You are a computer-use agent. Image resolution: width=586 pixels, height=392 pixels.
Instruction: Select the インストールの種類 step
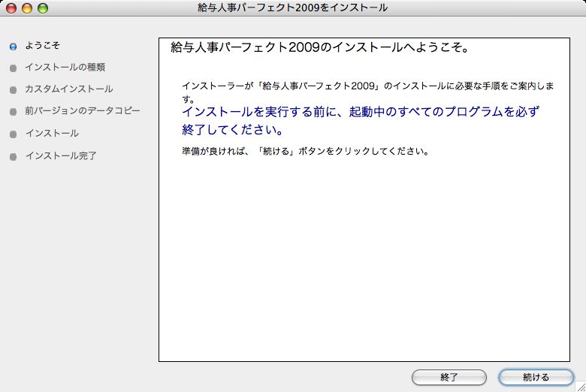pos(65,68)
